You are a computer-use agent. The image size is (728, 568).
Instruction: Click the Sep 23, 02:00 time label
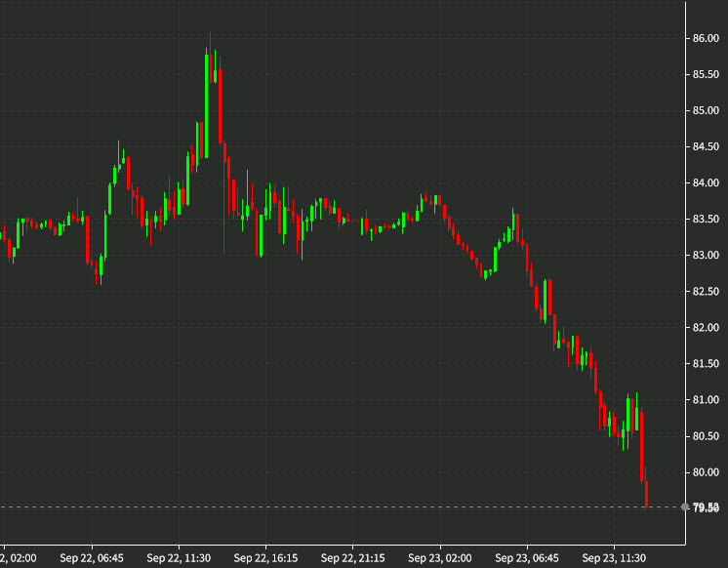439,558
